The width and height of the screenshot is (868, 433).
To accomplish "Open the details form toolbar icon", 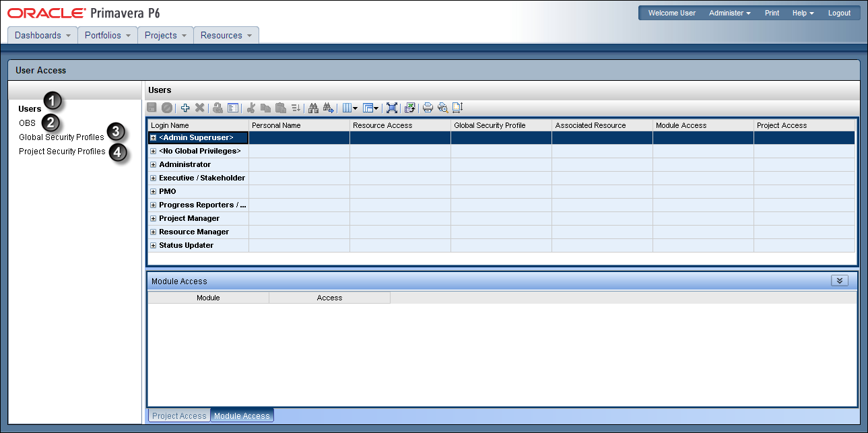I will (x=233, y=108).
